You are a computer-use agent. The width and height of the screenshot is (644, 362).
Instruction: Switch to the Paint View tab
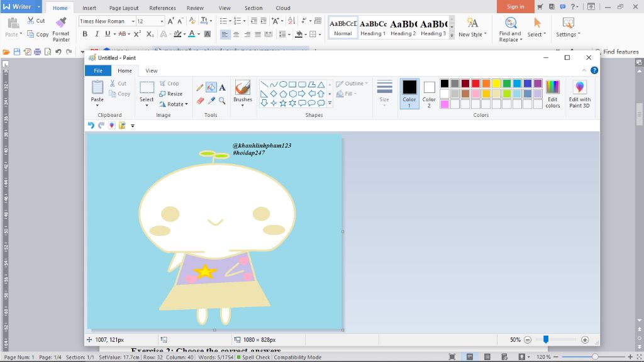tap(152, 70)
